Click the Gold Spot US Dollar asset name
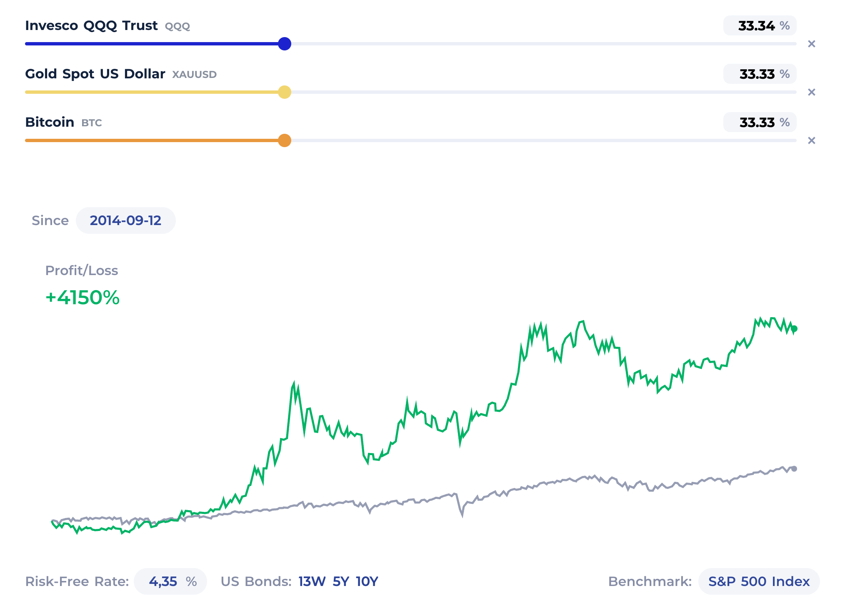845x616 pixels. 95,74
